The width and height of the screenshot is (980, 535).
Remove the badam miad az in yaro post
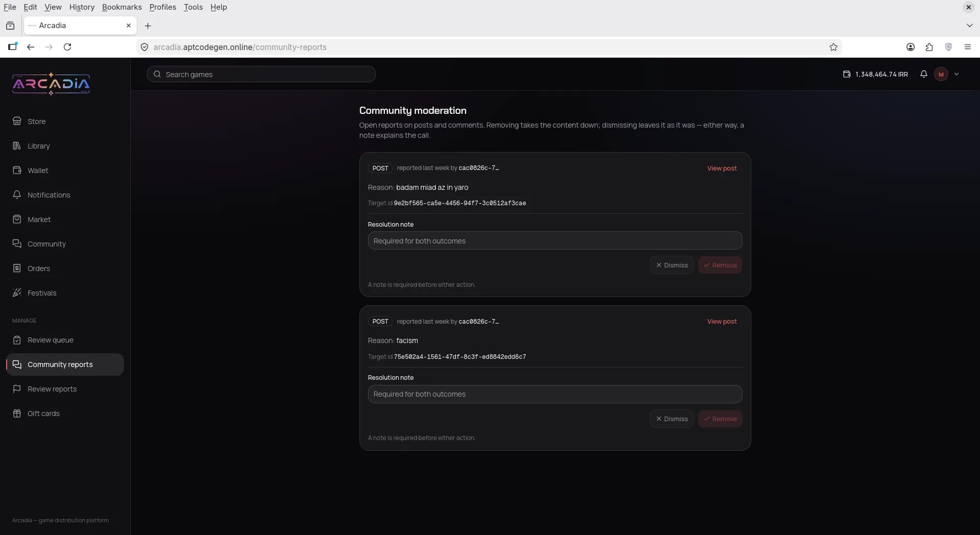720,265
